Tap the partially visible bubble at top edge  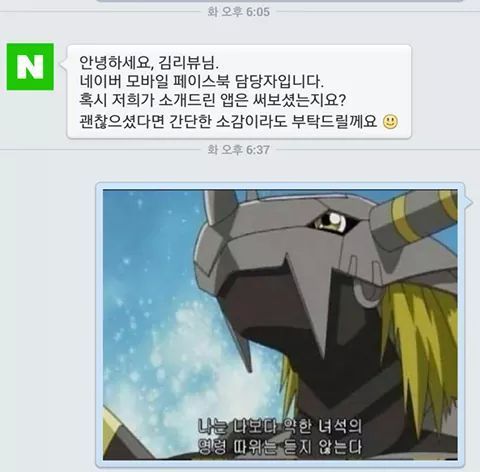pos(280,1)
